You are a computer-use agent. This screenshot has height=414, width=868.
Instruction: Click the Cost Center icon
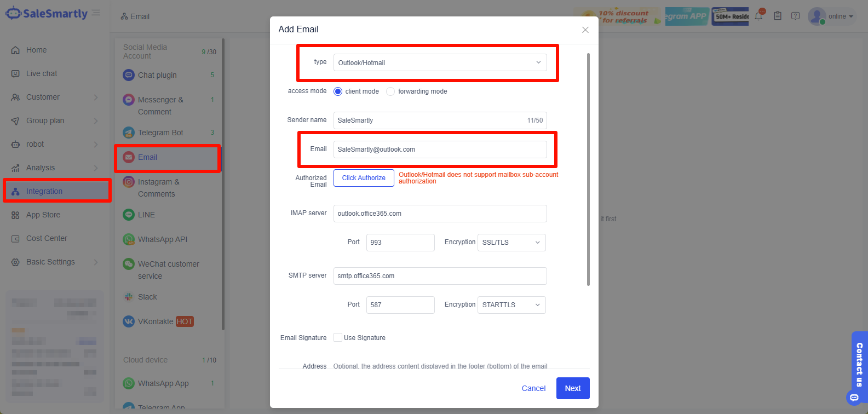[x=15, y=239]
